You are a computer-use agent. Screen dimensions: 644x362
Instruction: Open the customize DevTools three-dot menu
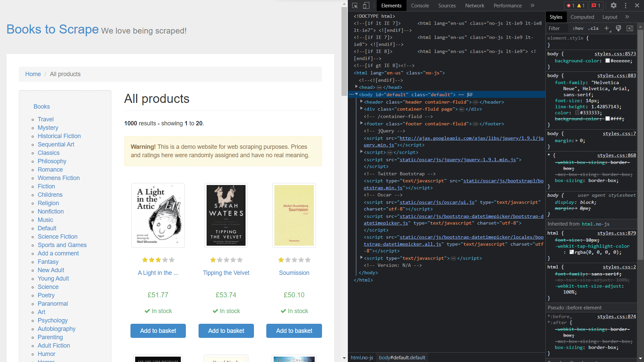pyautogui.click(x=625, y=6)
